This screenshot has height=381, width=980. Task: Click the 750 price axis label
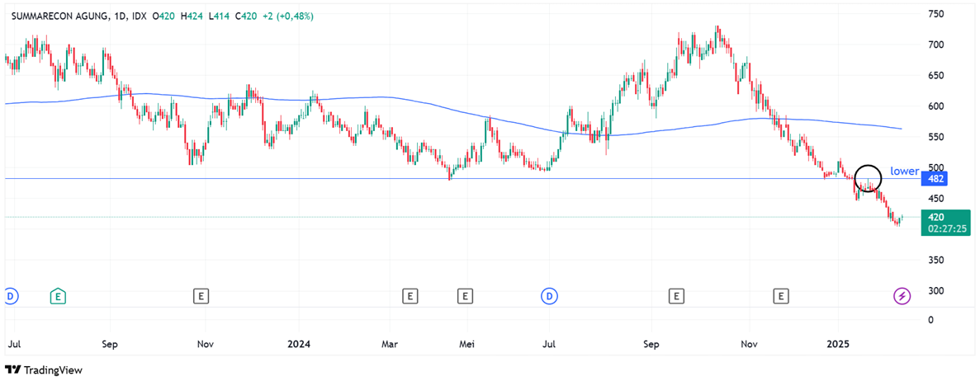coord(935,15)
